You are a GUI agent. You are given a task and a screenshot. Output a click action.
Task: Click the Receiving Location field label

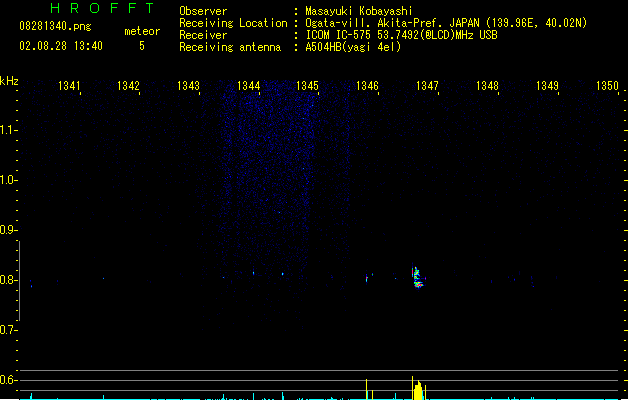[x=233, y=23]
